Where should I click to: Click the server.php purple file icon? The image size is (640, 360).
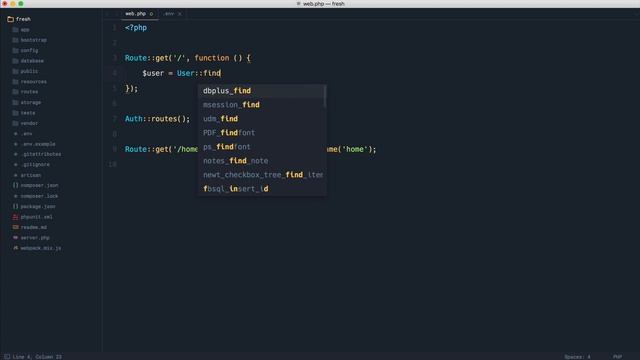coord(16,238)
